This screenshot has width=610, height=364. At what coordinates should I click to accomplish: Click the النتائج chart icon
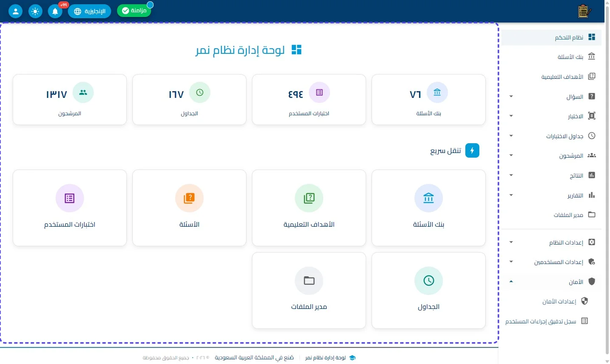pos(592,175)
